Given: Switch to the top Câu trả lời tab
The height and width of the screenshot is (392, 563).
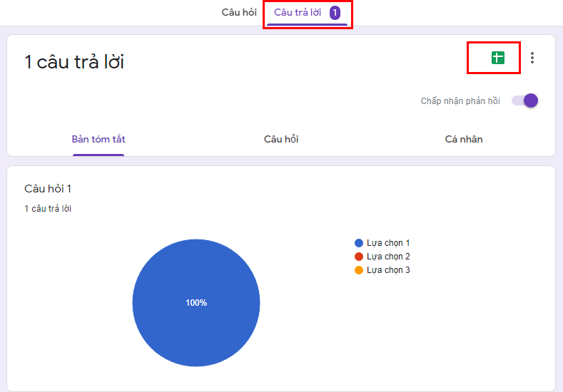Looking at the screenshot, I should point(298,13).
